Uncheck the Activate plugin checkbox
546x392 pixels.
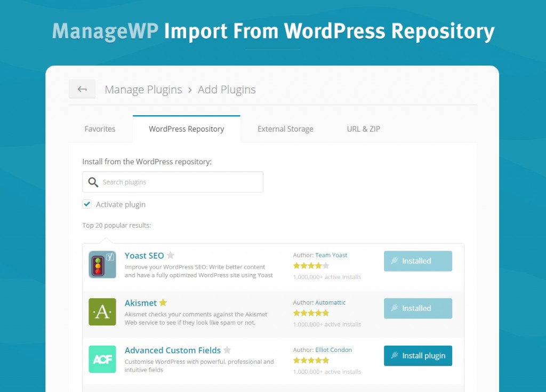[87, 204]
